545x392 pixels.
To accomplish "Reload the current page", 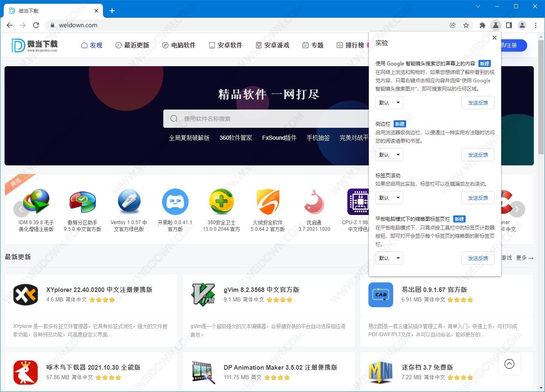I will tap(36, 25).
